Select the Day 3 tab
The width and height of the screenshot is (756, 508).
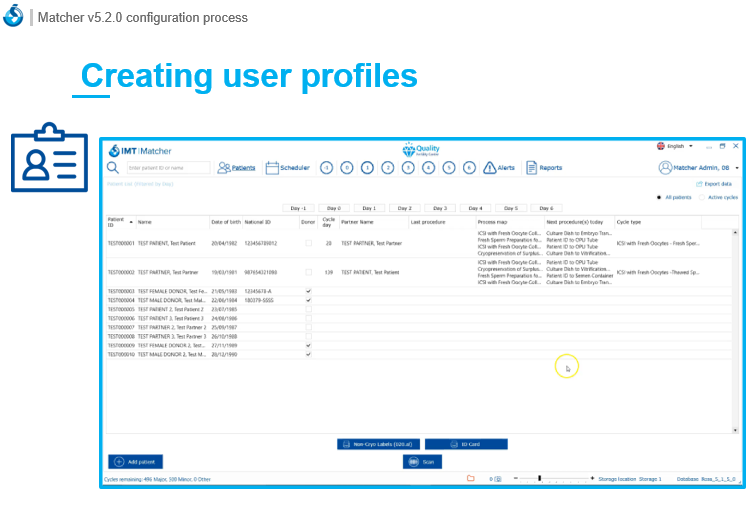[x=440, y=208]
